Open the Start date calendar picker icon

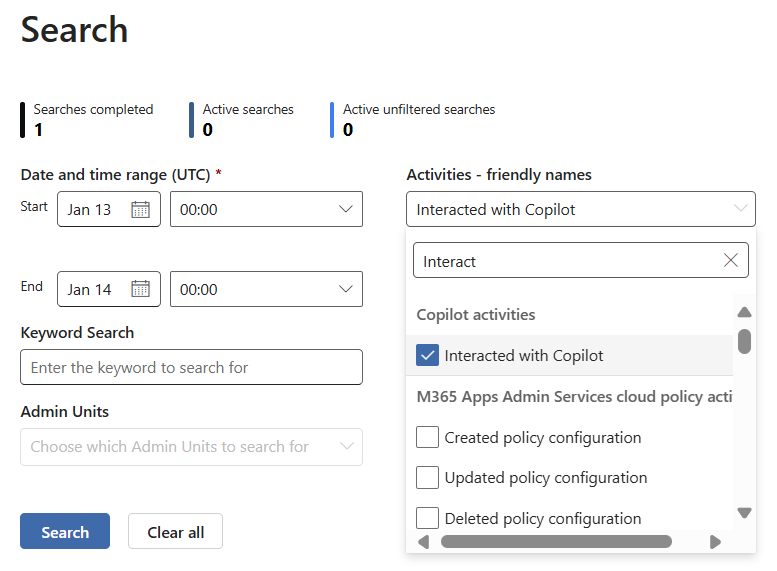click(140, 210)
